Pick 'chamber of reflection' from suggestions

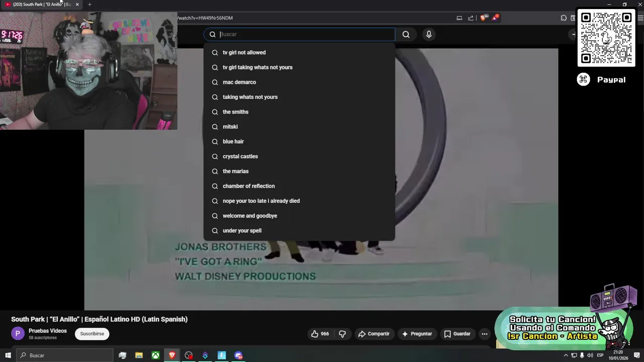pos(299,186)
